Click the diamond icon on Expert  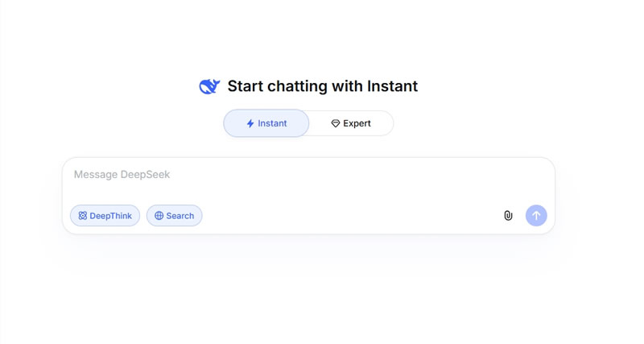[336, 124]
